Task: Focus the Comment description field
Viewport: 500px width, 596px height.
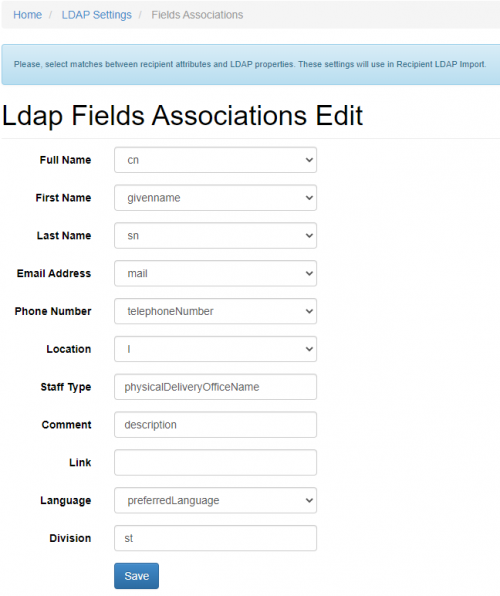Action: [x=215, y=425]
